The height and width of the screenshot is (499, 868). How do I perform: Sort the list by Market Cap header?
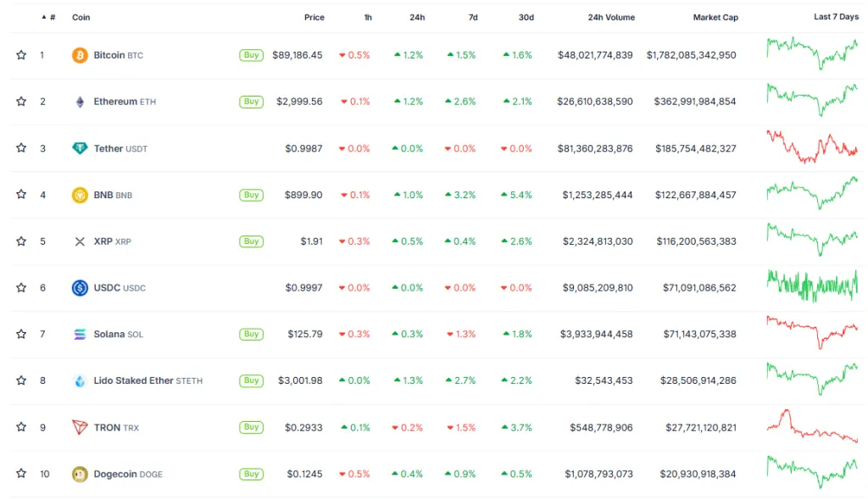coord(715,17)
